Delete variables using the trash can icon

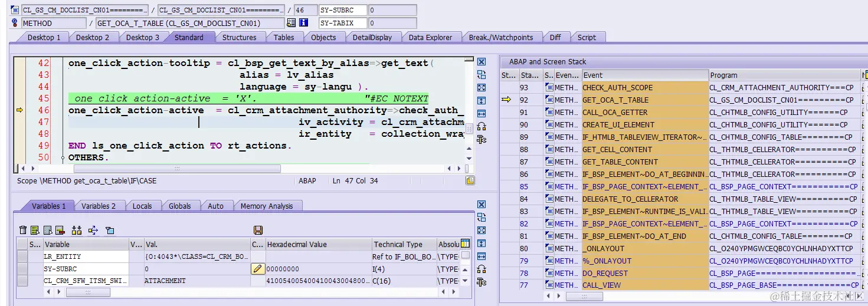(x=23, y=231)
